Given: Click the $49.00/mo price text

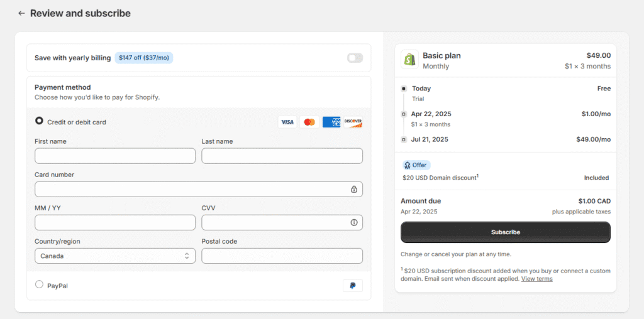Looking at the screenshot, I should (594, 139).
